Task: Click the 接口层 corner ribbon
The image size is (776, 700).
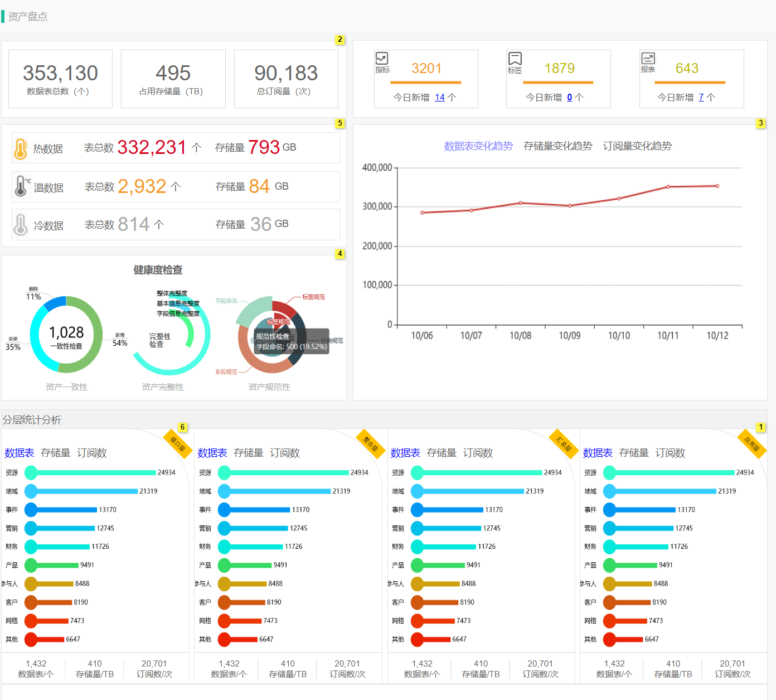Action: (178, 444)
